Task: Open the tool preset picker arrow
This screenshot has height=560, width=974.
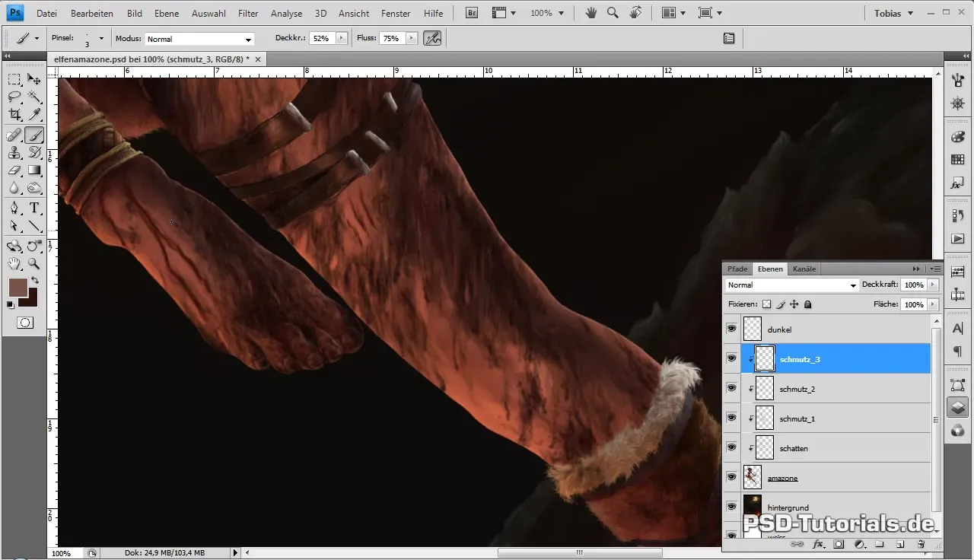Action: click(x=36, y=38)
